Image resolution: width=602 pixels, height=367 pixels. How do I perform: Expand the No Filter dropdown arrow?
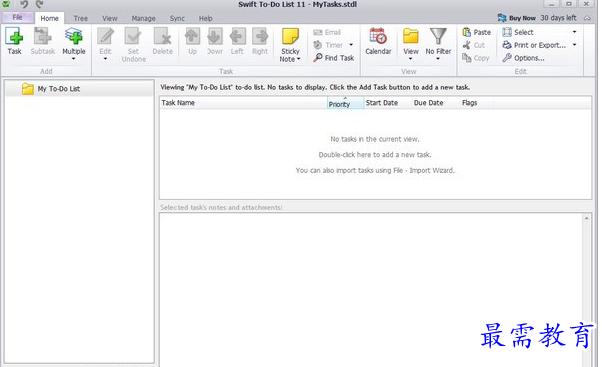pyautogui.click(x=438, y=59)
